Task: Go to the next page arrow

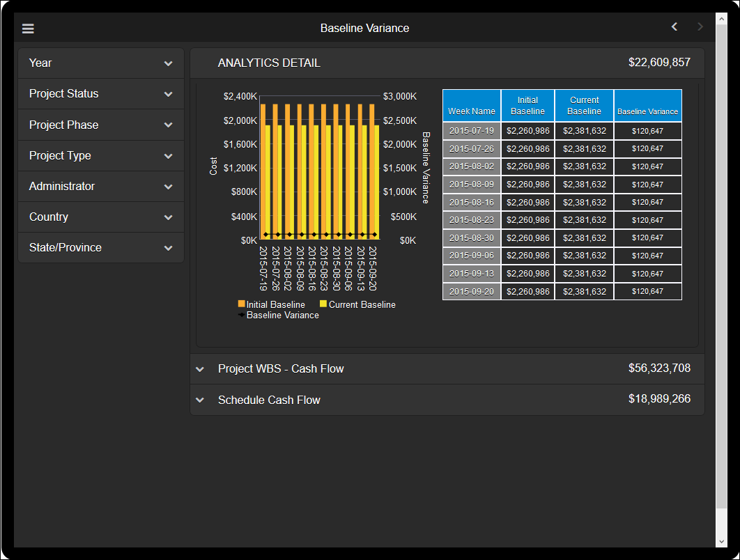Action: 700,27
